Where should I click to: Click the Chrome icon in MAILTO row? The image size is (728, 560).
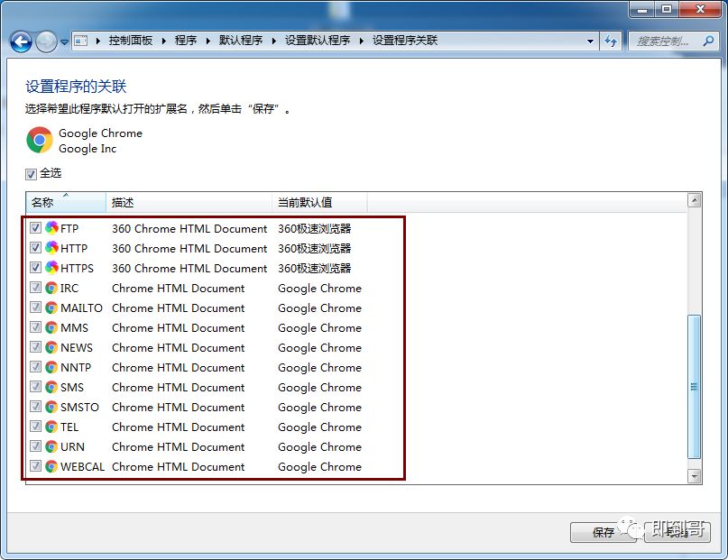coord(51,308)
